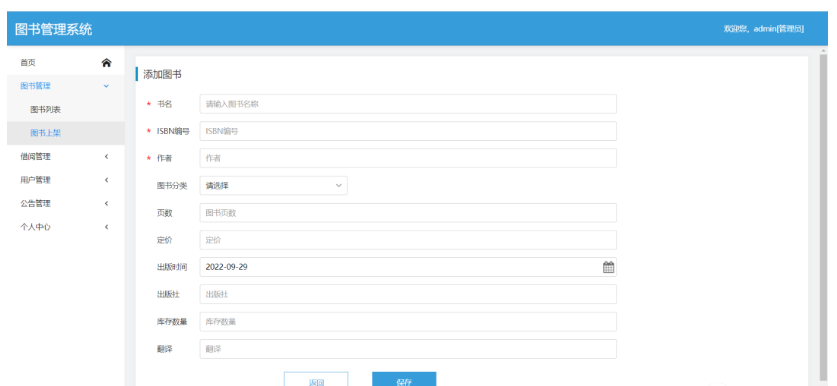Focus the 作者 input field
Viewport: 837px width, 386px height.
[408, 158]
